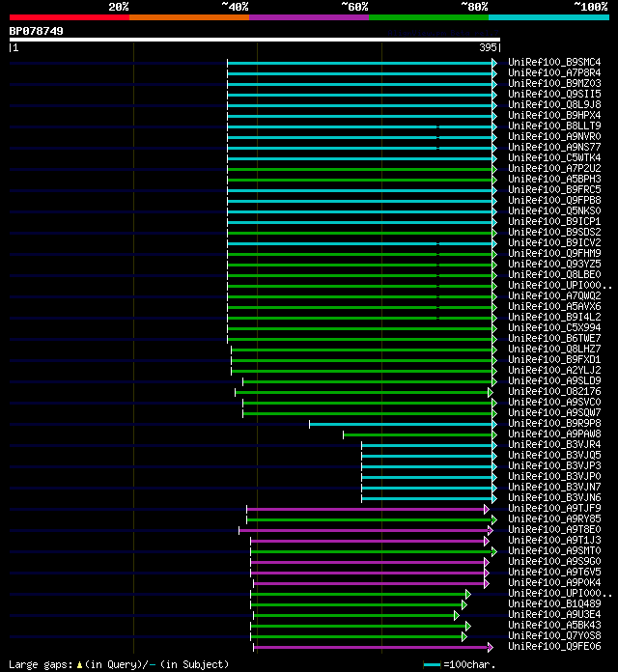Viewport: 618px width, 672px height.
Task: Open hit UniRef100_Q8L9J8
Action: click(554, 104)
